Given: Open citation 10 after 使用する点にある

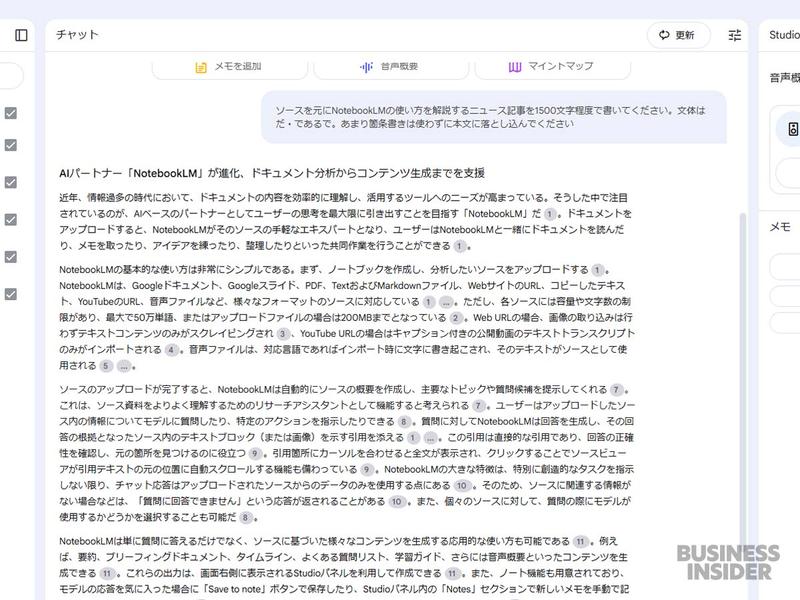Looking at the screenshot, I should coord(462,486).
